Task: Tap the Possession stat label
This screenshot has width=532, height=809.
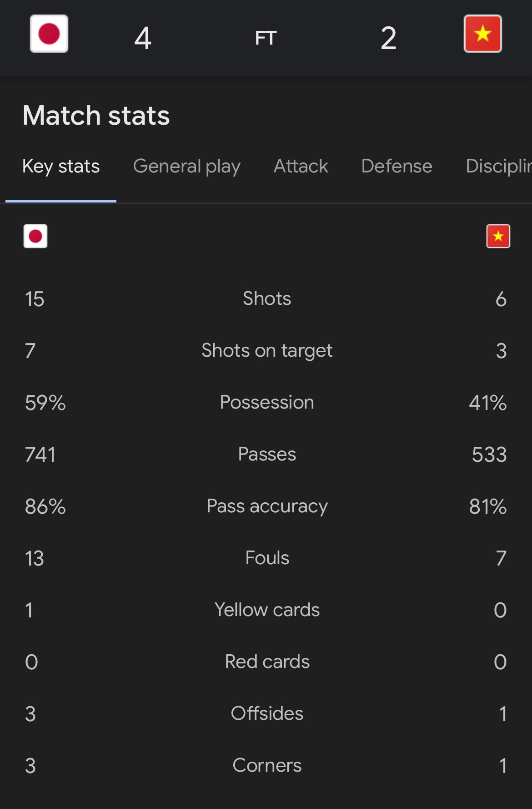Action: [267, 403]
